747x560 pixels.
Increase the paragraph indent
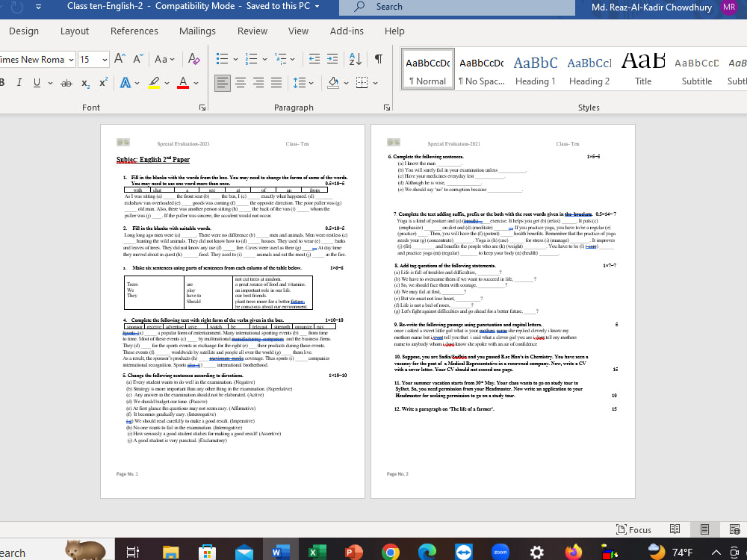(x=332, y=58)
